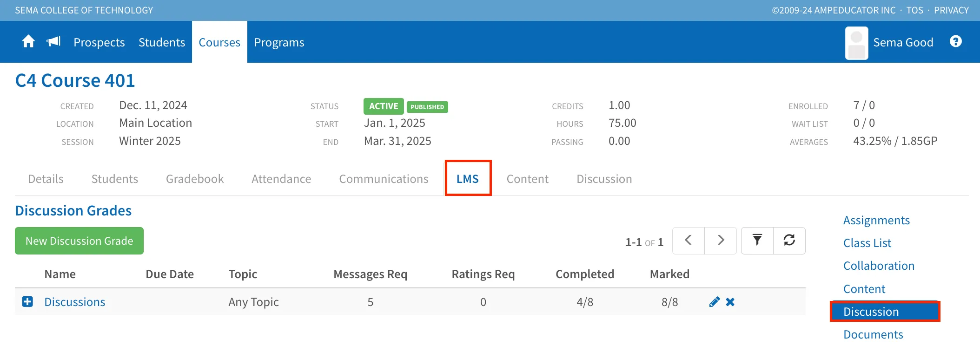
Task: Click the 8/8 marked value
Action: tap(669, 302)
